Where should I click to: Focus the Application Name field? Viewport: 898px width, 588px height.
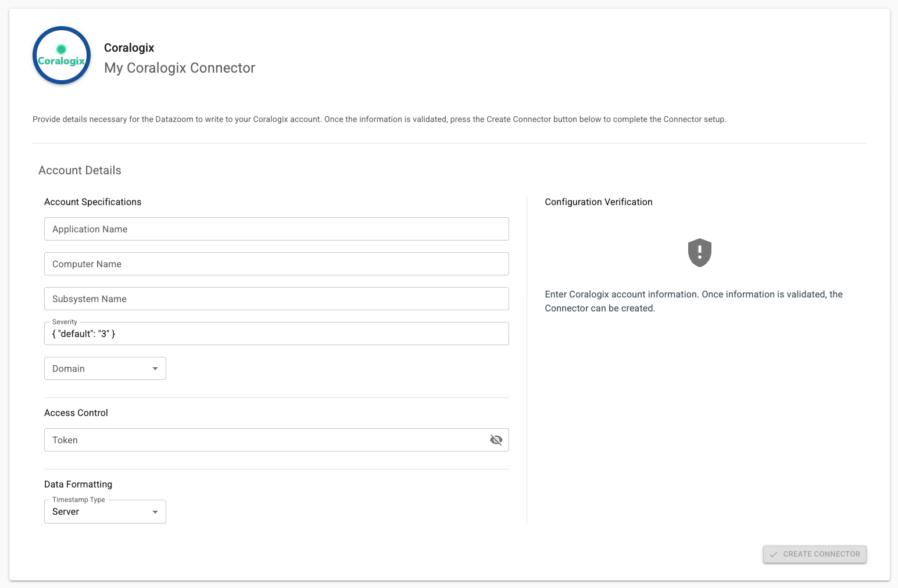tap(277, 229)
